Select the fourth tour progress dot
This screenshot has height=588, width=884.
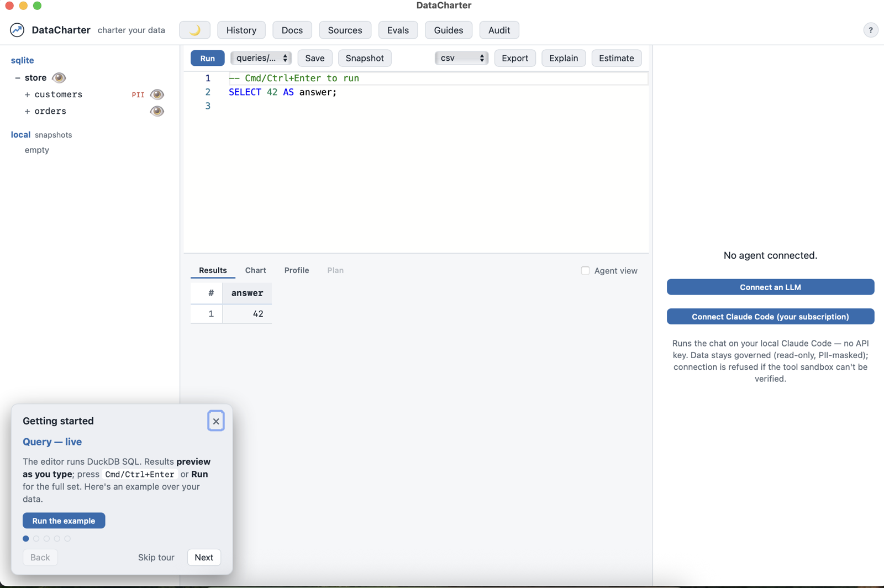pyautogui.click(x=57, y=538)
